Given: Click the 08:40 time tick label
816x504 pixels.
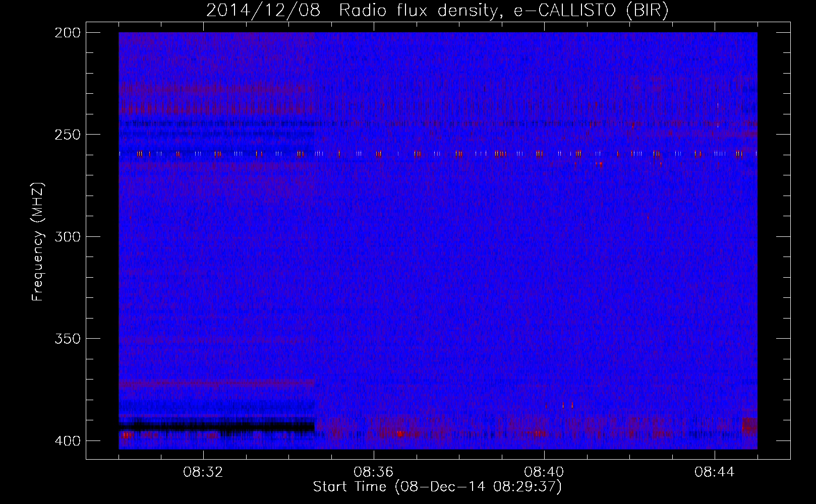Looking at the screenshot, I should coord(544,472).
